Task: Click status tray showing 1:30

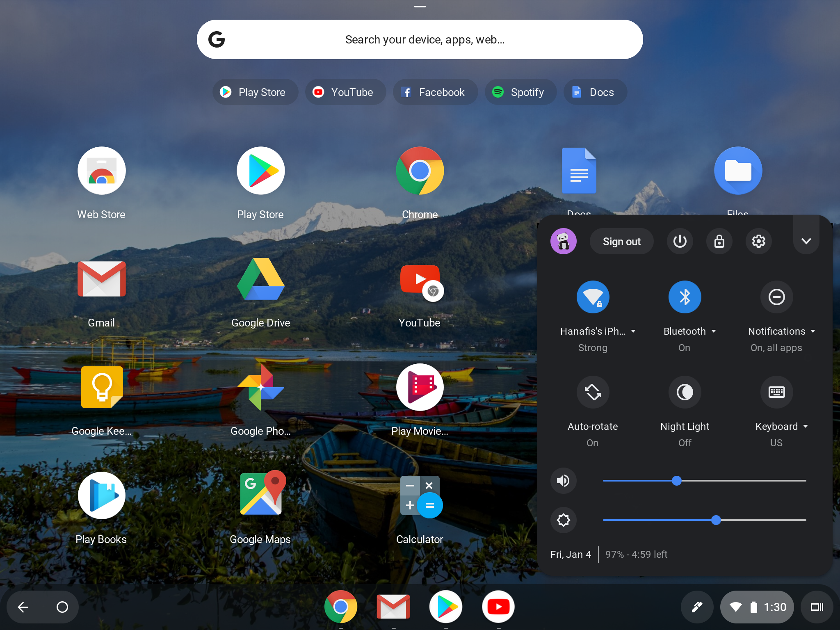Action: (x=757, y=607)
